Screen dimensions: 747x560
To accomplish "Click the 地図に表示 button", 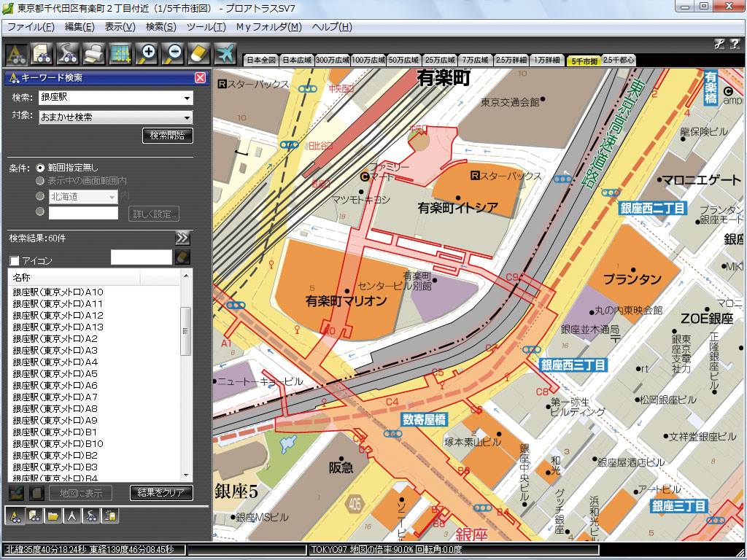I will [x=80, y=493].
